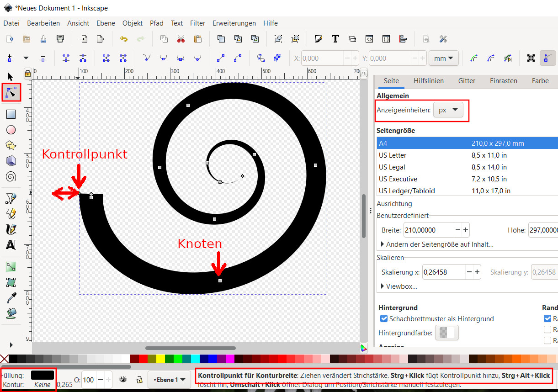Open the Erweiterungen menu
The image size is (558, 392).
[234, 23]
